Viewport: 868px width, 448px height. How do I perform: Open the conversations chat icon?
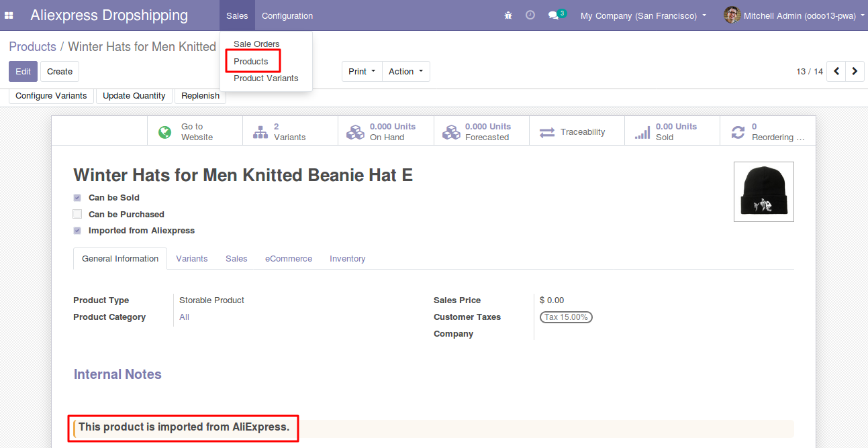click(x=553, y=15)
